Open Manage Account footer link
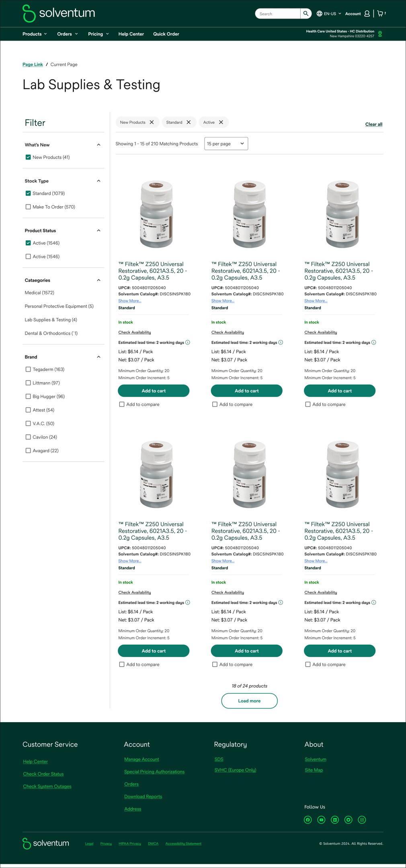Screen dimensions: 406x868 coord(141,759)
